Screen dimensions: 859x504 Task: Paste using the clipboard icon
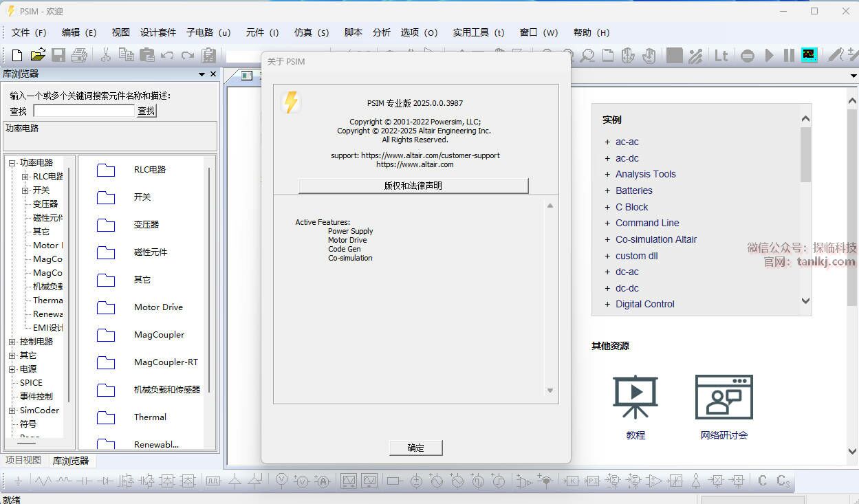pyautogui.click(x=146, y=55)
